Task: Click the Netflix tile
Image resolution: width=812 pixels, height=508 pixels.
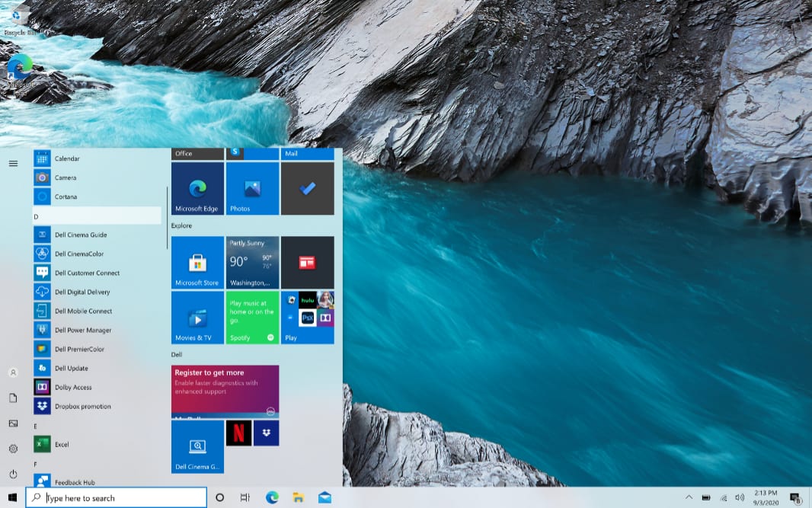Action: point(238,433)
